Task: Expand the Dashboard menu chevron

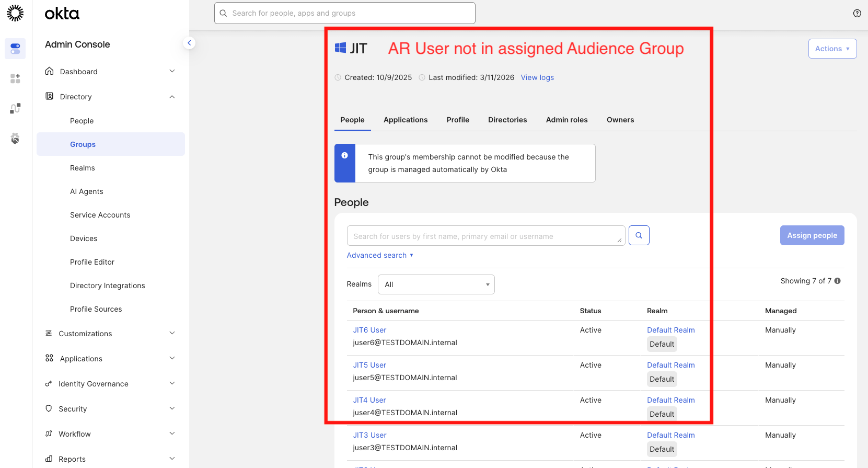Action: (172, 71)
